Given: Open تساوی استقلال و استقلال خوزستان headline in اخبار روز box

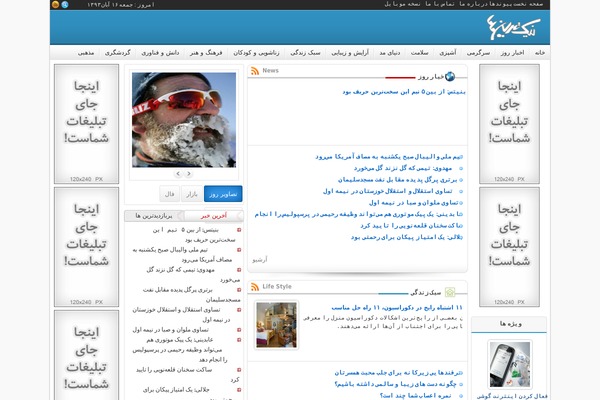Looking at the screenshot, I should click(388, 191).
